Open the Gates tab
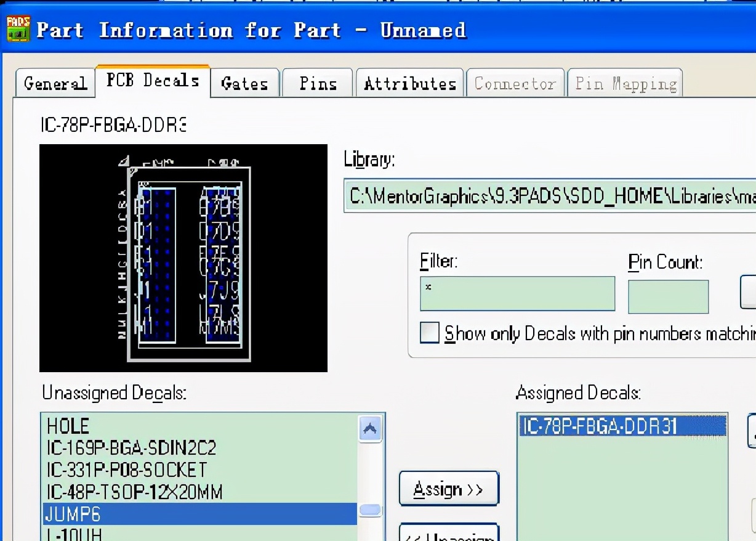Viewport: 756px width, 541px height. tap(244, 83)
